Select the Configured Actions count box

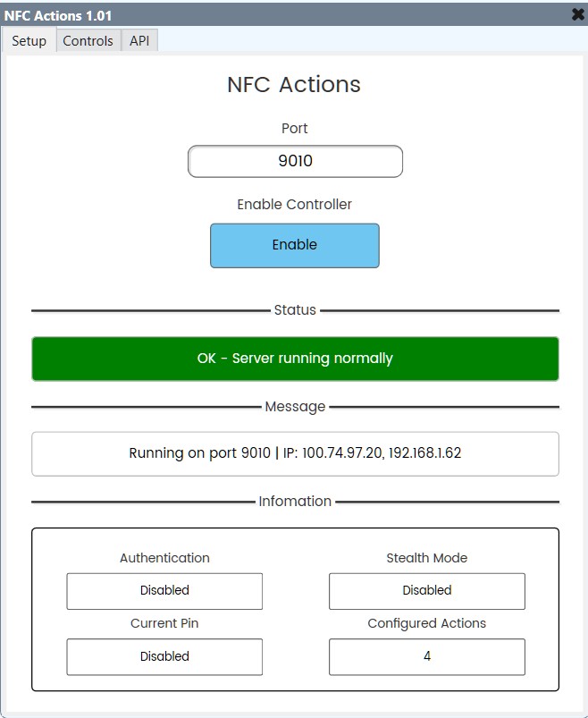[x=426, y=656]
